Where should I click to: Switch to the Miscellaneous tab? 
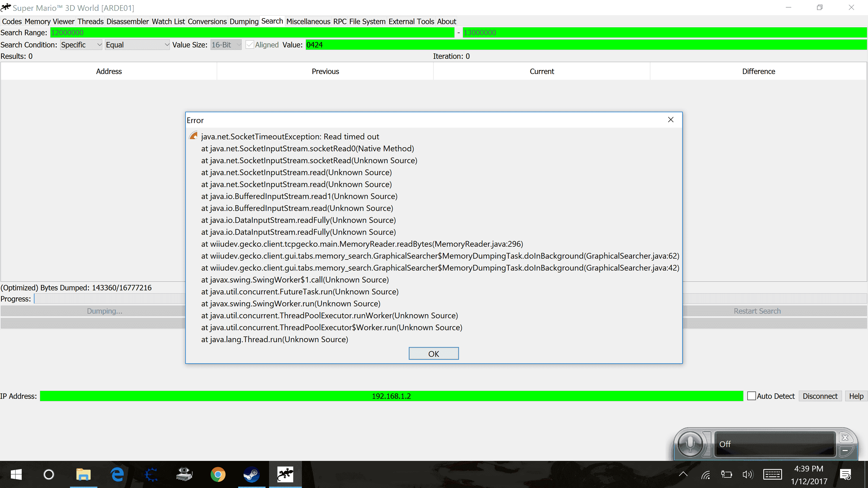click(x=308, y=22)
